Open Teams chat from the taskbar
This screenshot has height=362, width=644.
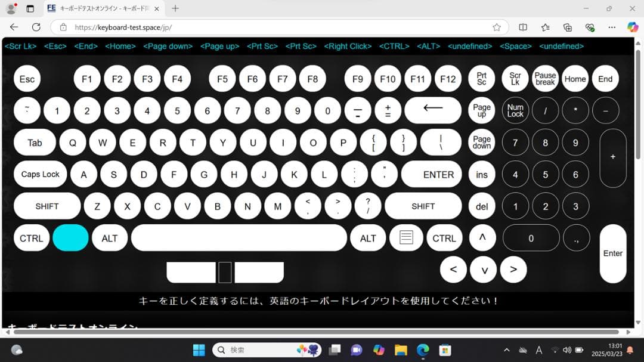356,350
